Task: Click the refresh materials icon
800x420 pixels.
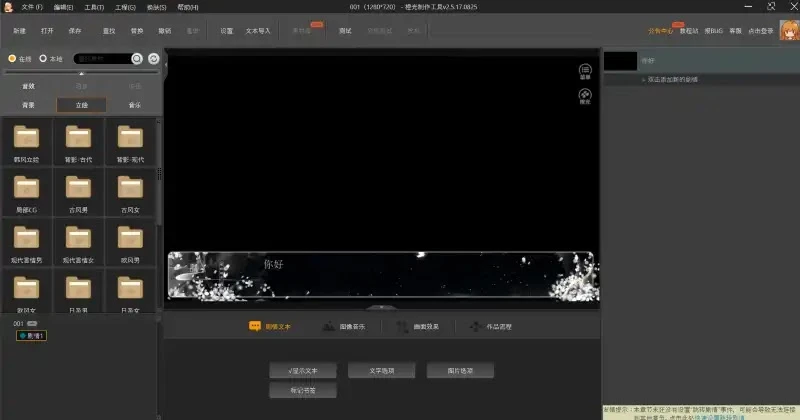Action: 154,59
